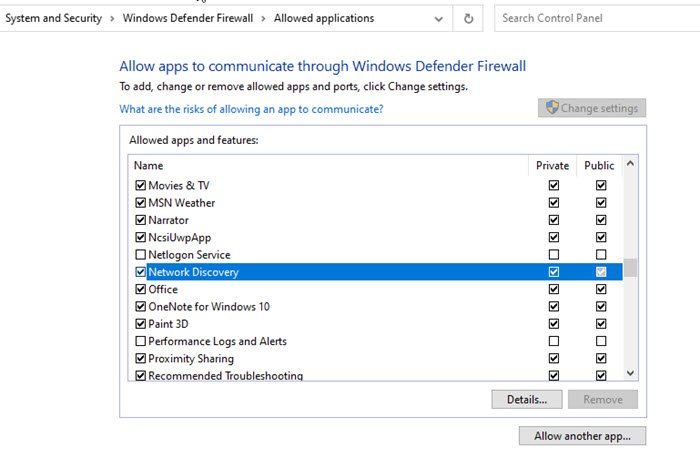Open the address bar history dropdown chevron

pos(439,19)
